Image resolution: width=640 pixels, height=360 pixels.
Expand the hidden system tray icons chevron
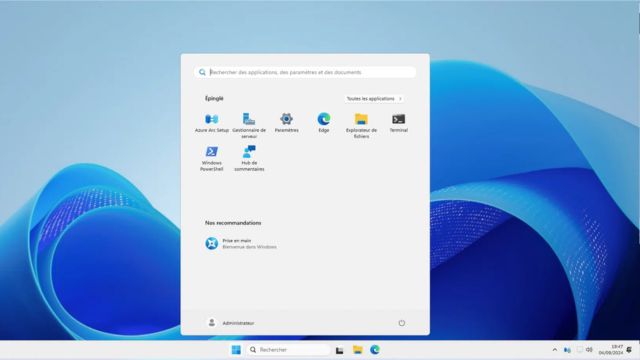tap(554, 350)
